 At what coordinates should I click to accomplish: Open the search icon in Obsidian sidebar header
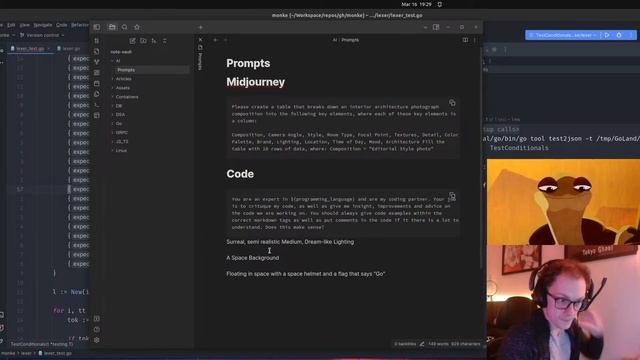tap(124, 27)
